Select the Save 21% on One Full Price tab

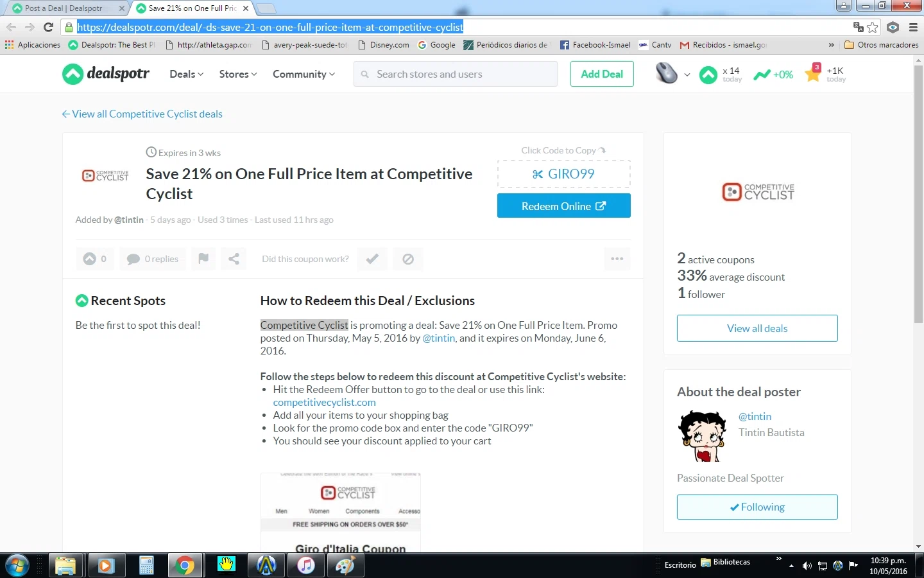pos(191,8)
